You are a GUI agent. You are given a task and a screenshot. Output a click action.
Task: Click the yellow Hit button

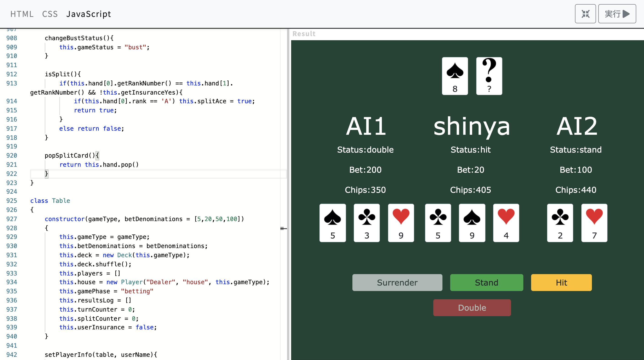(561, 283)
